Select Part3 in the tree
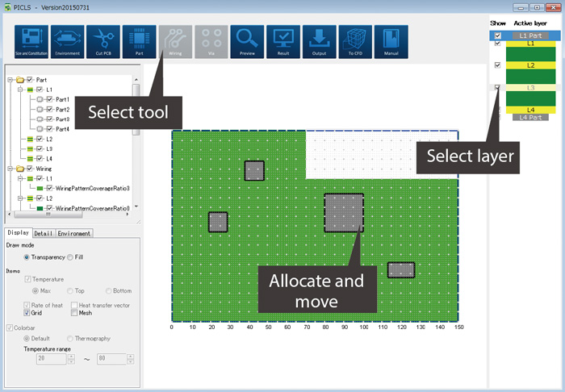 click(x=62, y=119)
